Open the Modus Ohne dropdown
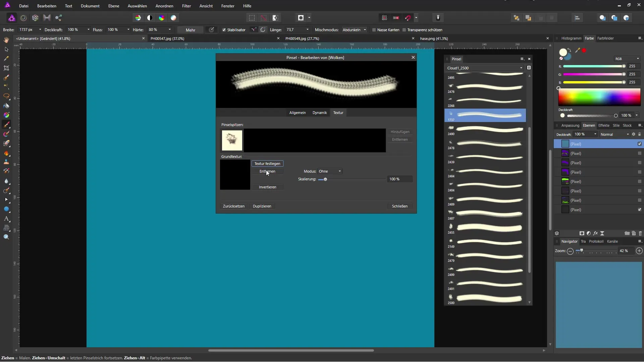This screenshot has height=362, width=644. pyautogui.click(x=330, y=171)
